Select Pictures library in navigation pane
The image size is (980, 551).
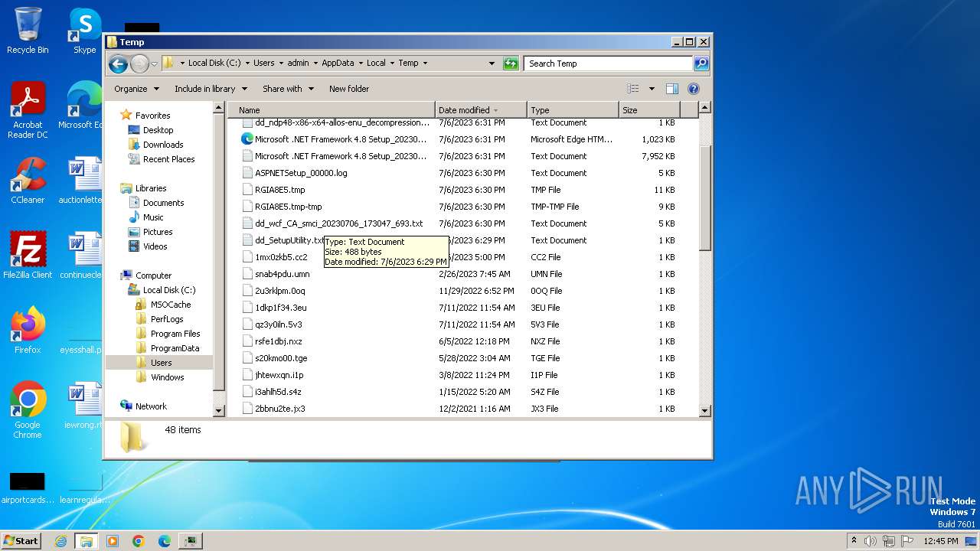(x=158, y=232)
